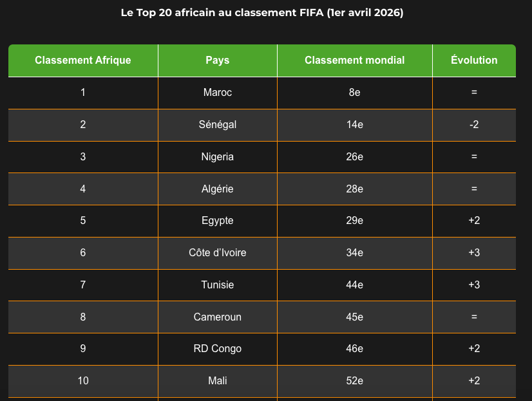The width and height of the screenshot is (532, 401).
Task: Click the 'Évolution' column header
Action: [474, 61]
